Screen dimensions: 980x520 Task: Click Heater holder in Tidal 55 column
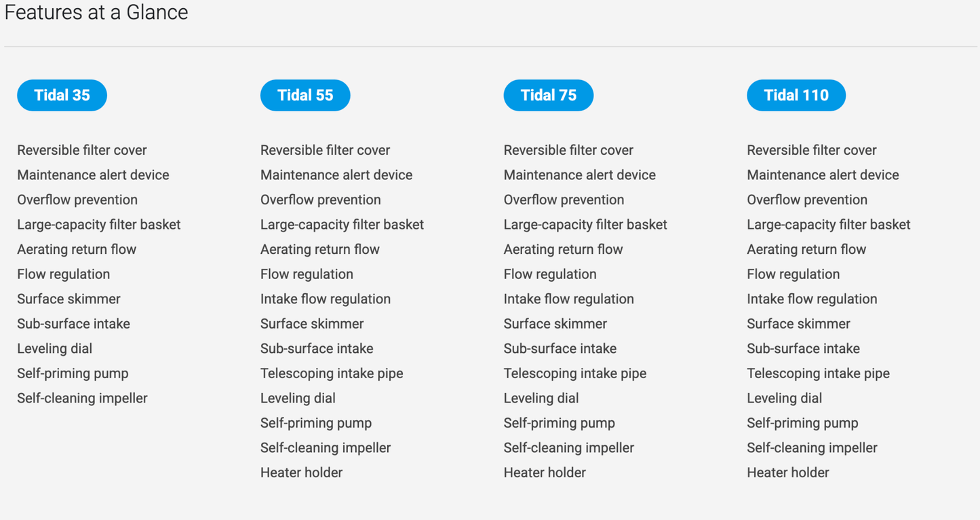click(x=301, y=472)
